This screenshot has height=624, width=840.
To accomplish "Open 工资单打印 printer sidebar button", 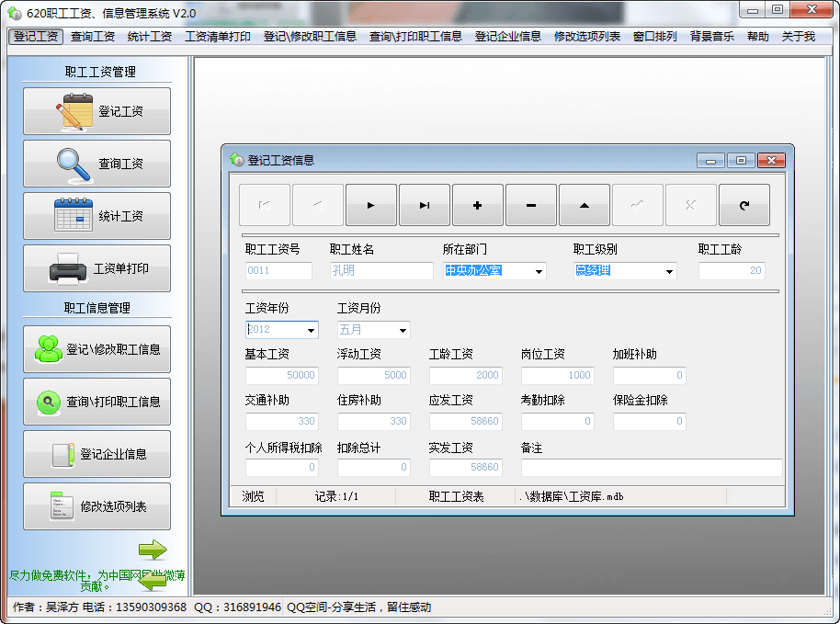I will [96, 268].
